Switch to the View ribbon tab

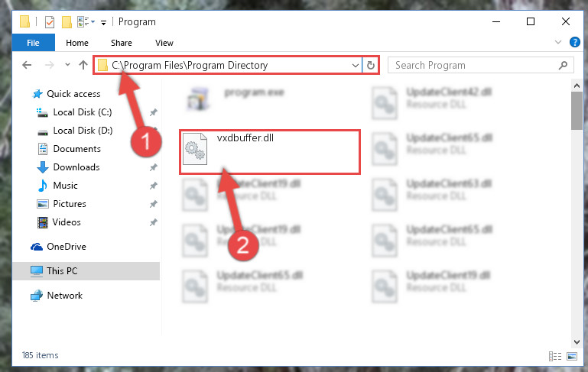(x=164, y=43)
